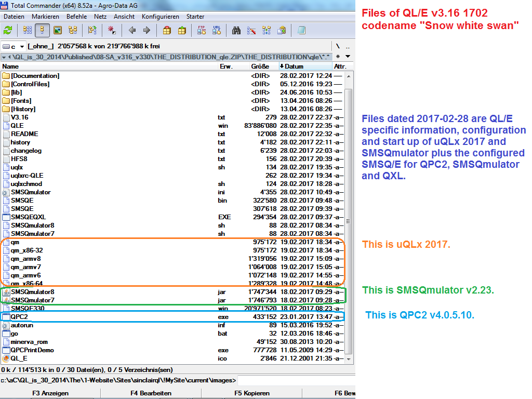The height and width of the screenshot is (399, 532).
Task: Open the Konfigurieren menu
Action: 161,17
